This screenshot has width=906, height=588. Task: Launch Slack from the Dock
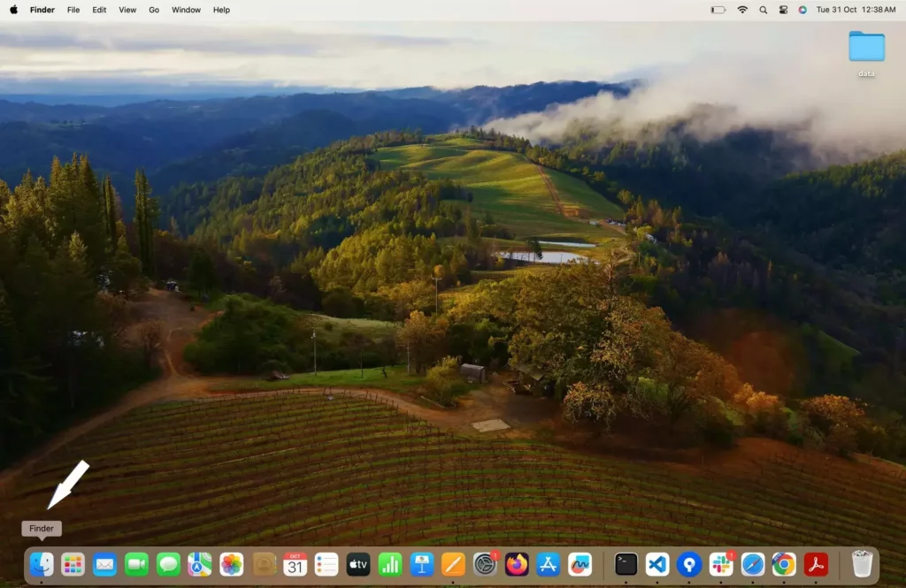coord(721,564)
